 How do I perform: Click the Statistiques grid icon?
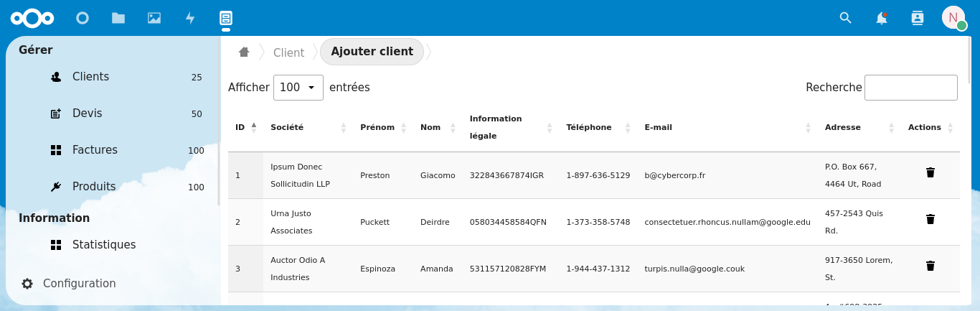[x=56, y=245]
